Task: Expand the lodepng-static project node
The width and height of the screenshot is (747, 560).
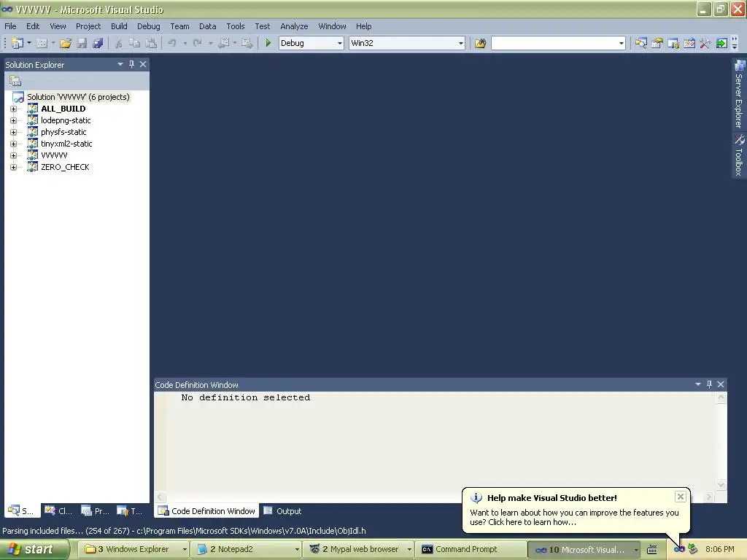Action: point(13,120)
